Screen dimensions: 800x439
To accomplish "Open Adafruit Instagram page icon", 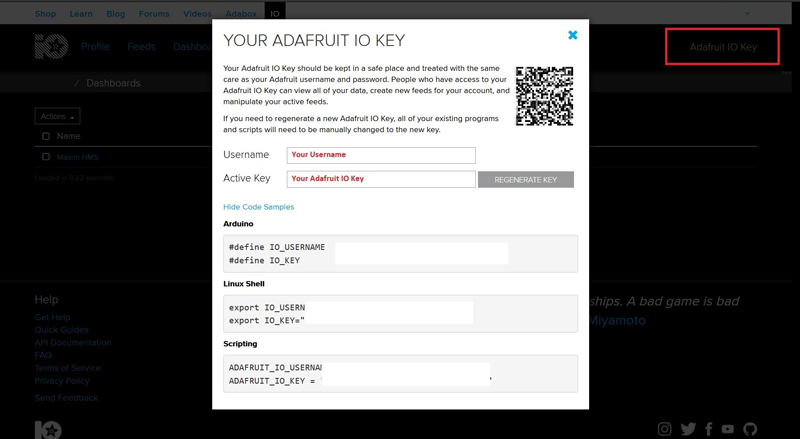I will click(x=666, y=429).
